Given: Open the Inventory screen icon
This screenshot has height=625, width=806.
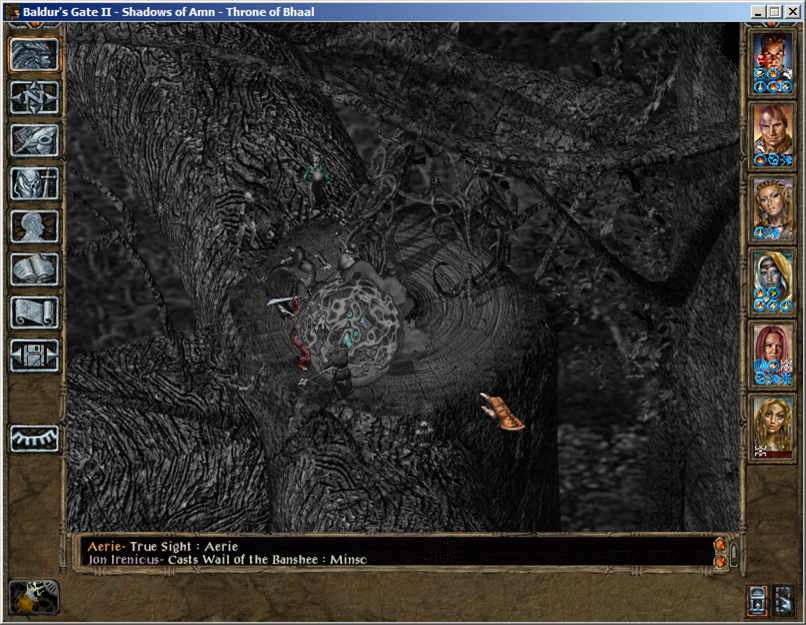Looking at the screenshot, I should click(x=34, y=183).
